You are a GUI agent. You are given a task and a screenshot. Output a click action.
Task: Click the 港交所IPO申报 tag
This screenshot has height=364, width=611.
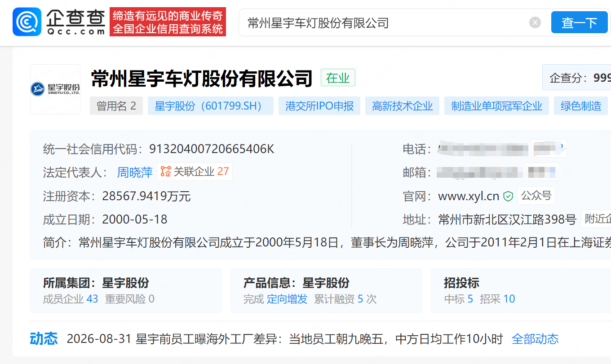(319, 106)
